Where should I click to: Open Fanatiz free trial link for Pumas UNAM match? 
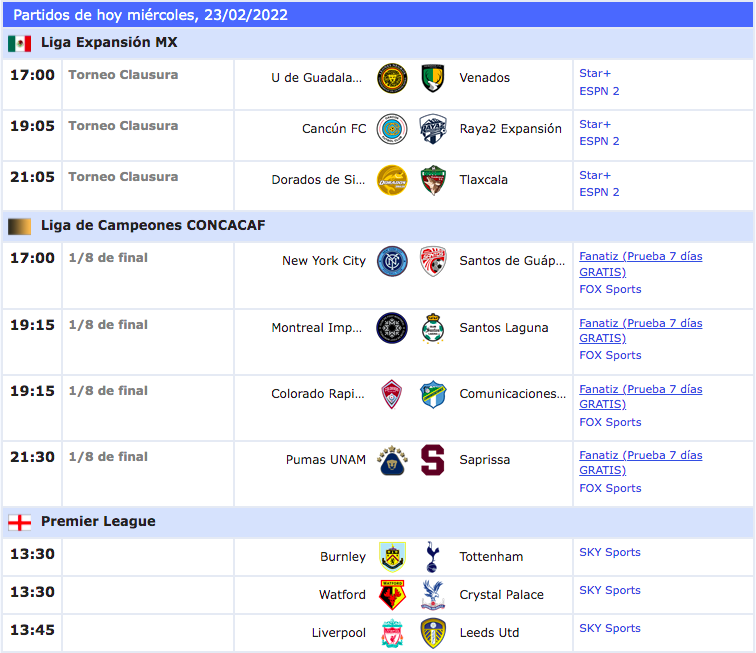click(640, 463)
